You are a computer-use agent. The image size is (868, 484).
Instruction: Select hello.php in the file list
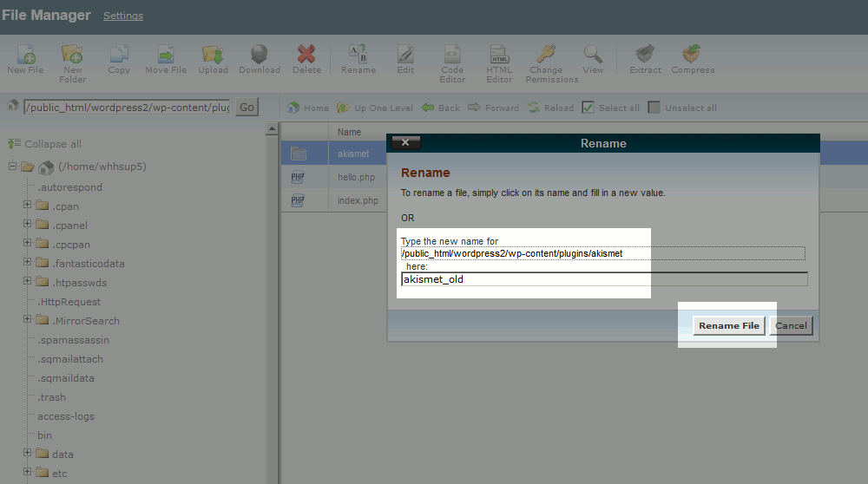click(x=356, y=177)
